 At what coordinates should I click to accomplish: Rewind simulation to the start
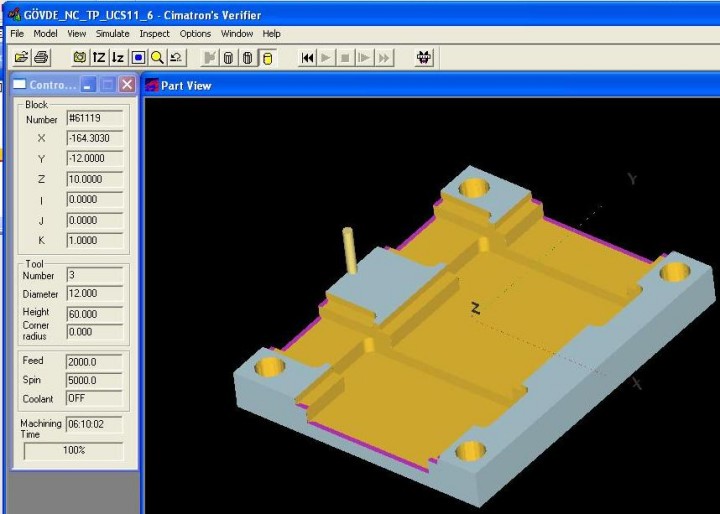pyautogui.click(x=307, y=58)
